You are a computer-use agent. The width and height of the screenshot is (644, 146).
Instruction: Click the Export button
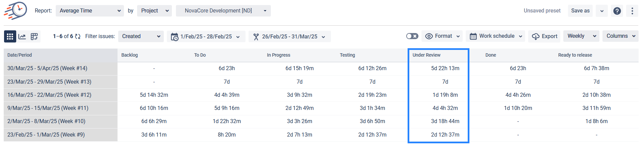pos(544,36)
